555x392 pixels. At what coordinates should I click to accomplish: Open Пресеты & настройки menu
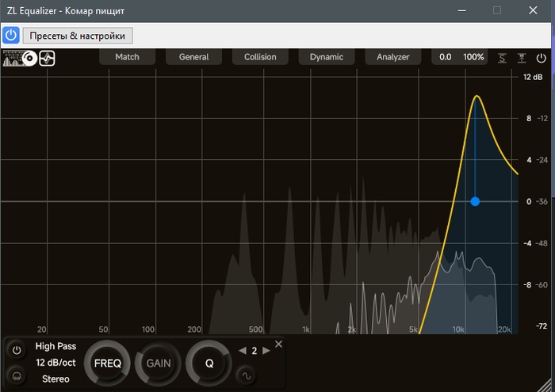[78, 36]
